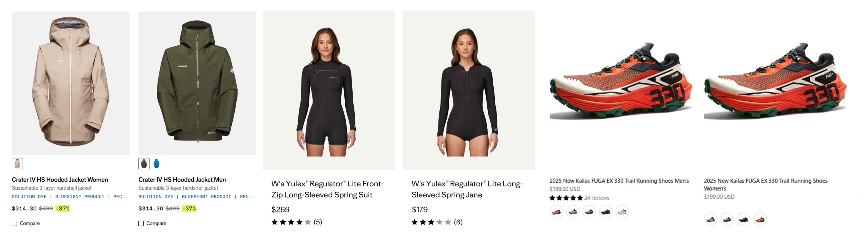Choose blue jacket color for Crater Men
The height and width of the screenshot is (234, 868).
pos(156,164)
